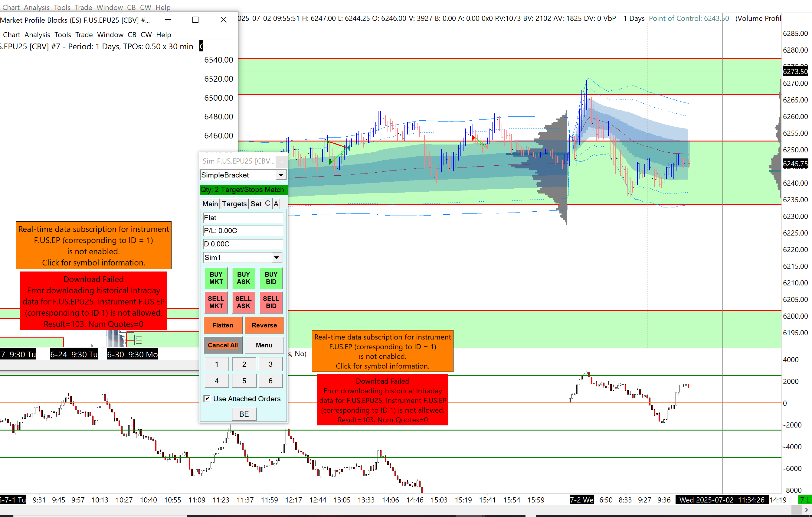Open the Trade menu in Market Profile window

pos(84,35)
